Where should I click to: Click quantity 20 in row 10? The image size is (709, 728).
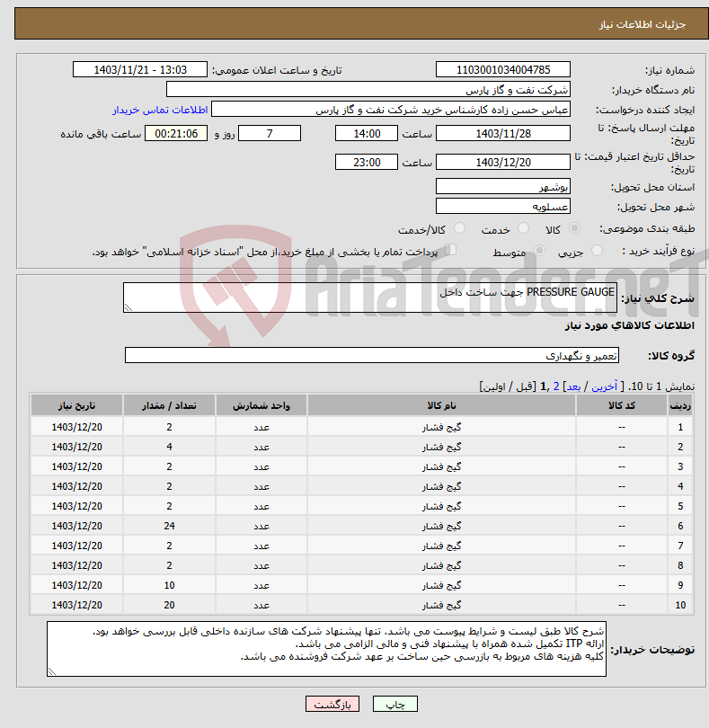[x=169, y=605]
